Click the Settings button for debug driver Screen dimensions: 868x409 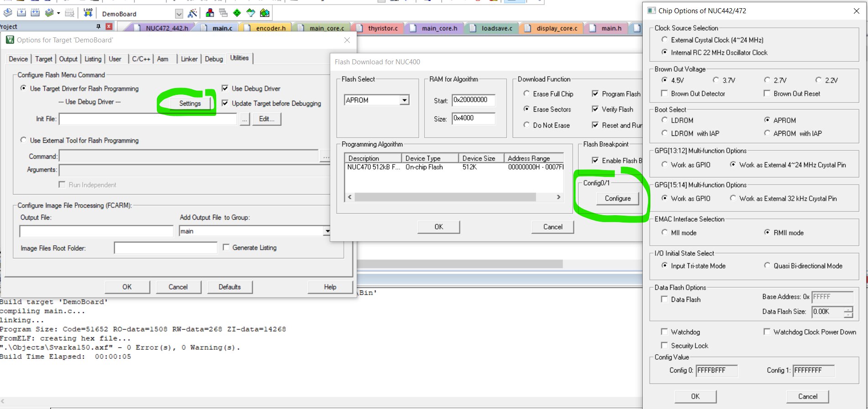coord(190,104)
